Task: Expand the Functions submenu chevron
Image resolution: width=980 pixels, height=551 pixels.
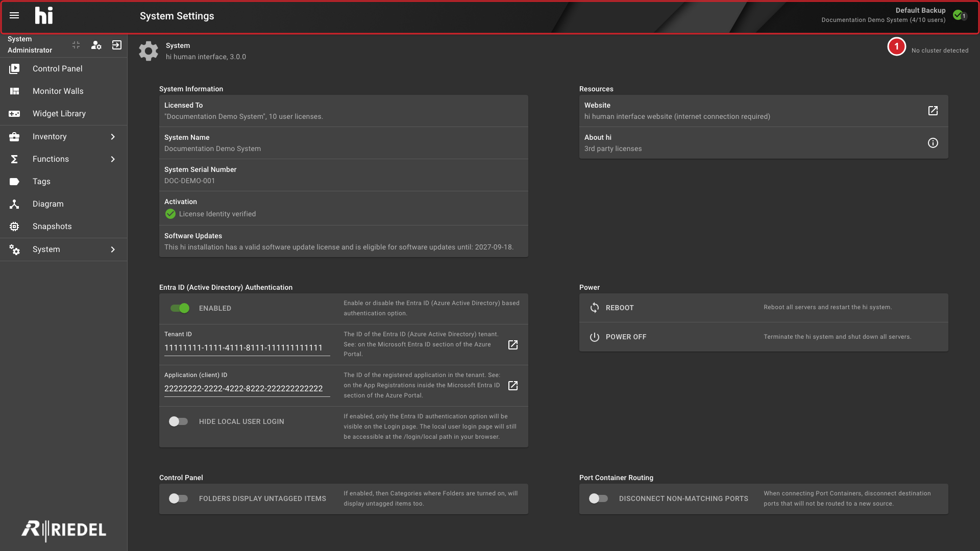Action: (x=113, y=159)
